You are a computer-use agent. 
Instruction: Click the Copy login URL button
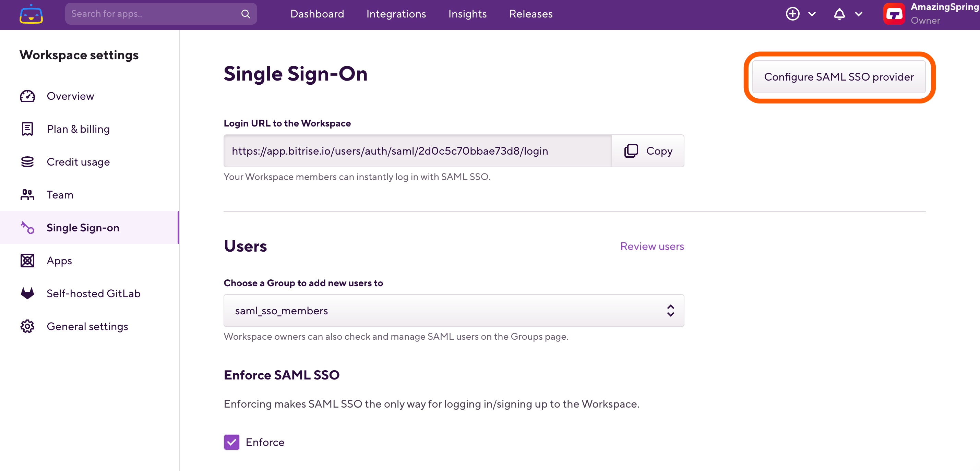[x=648, y=151]
